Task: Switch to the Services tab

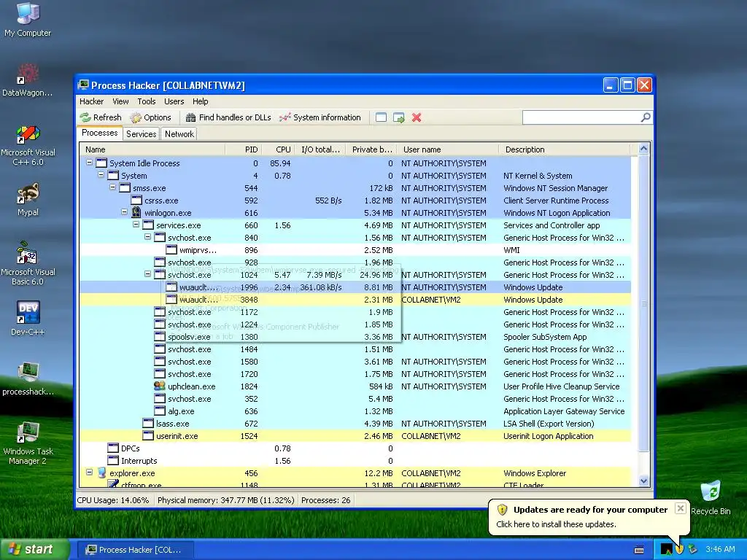Action: coord(141,134)
